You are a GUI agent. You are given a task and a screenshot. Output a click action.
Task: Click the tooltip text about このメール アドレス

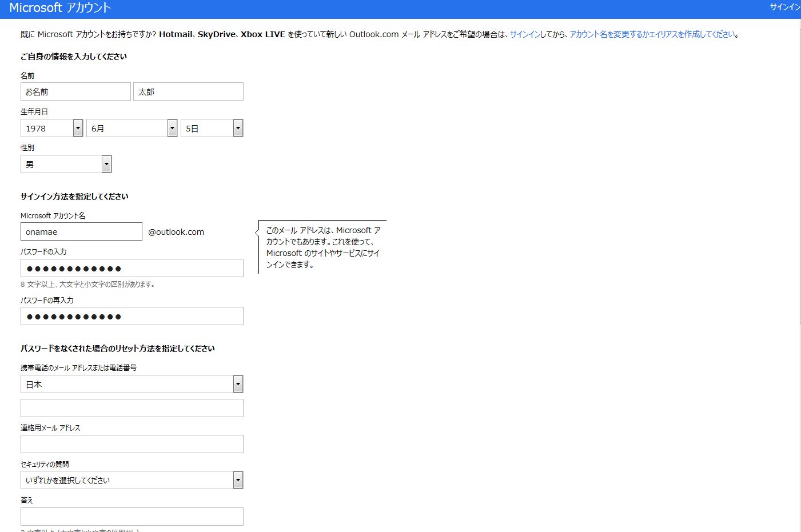pyautogui.click(x=323, y=247)
